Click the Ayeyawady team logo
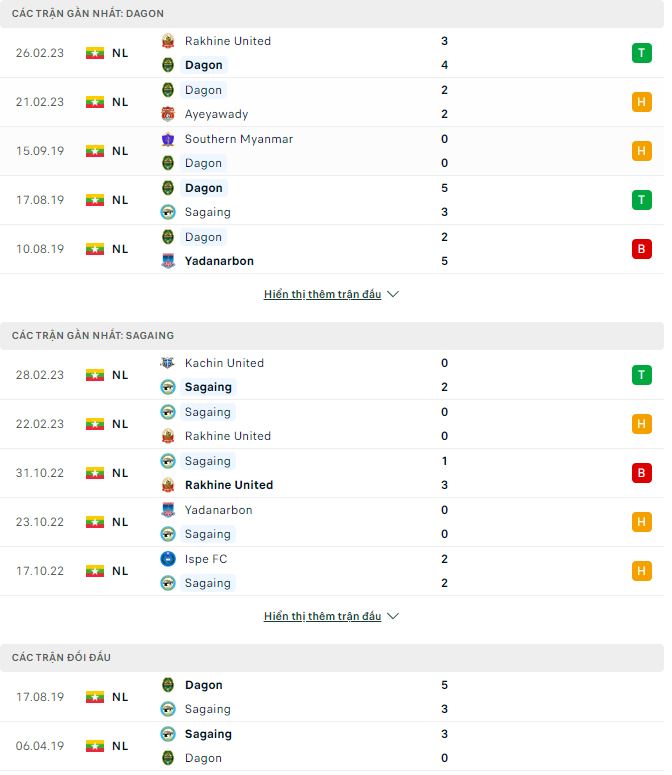This screenshot has height=775, width=672. tap(168, 114)
